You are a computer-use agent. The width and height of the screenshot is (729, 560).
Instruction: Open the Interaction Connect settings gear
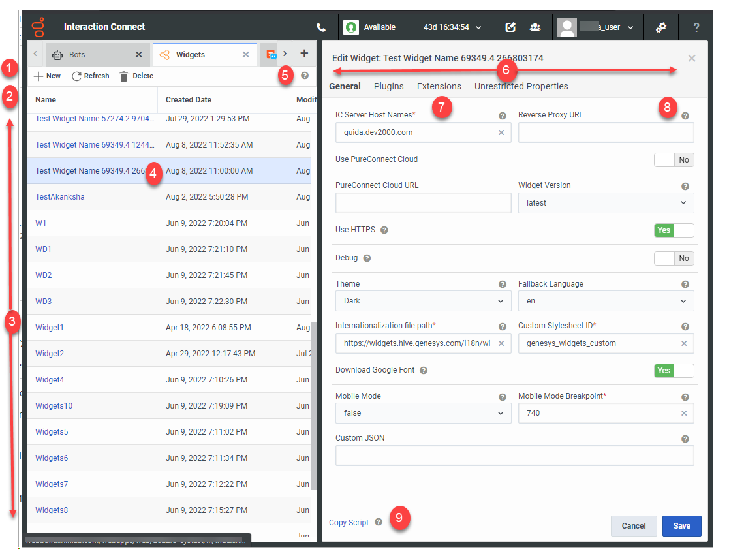pyautogui.click(x=661, y=27)
